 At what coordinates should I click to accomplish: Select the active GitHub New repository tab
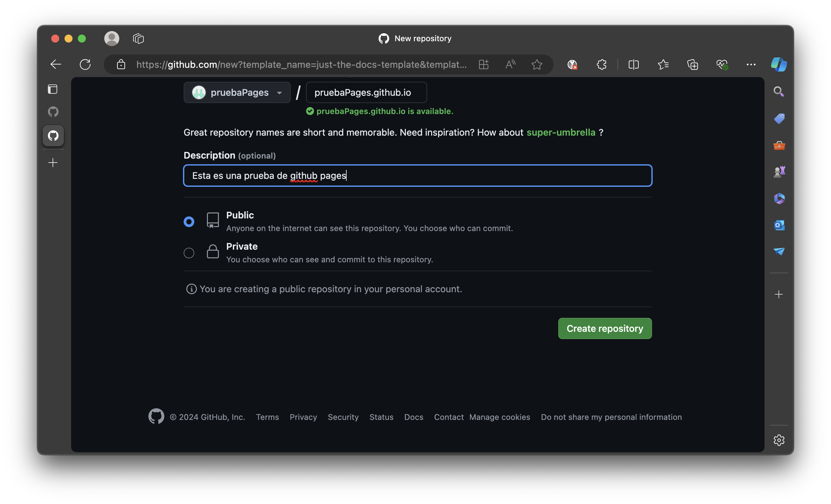point(53,136)
